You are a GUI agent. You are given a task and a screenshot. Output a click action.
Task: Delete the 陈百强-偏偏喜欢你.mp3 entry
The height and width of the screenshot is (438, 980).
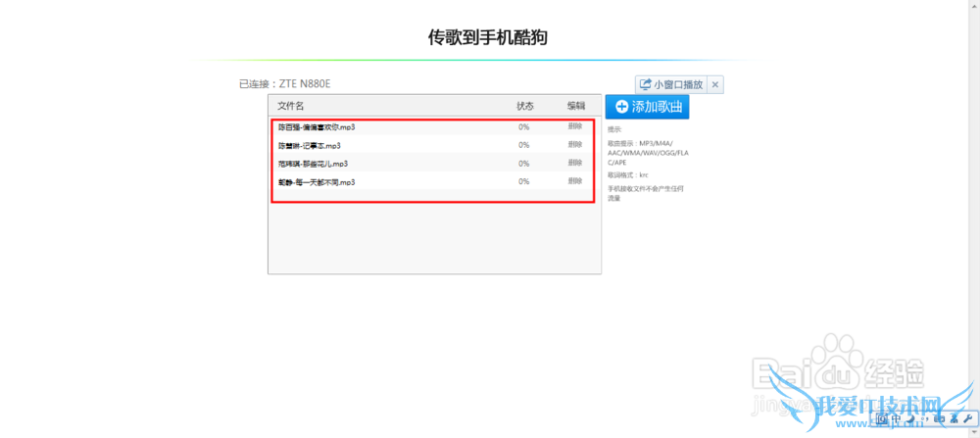tap(575, 126)
